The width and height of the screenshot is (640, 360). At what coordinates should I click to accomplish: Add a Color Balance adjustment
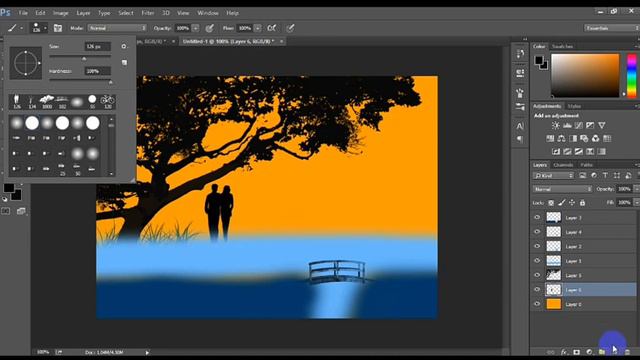[x=562, y=139]
